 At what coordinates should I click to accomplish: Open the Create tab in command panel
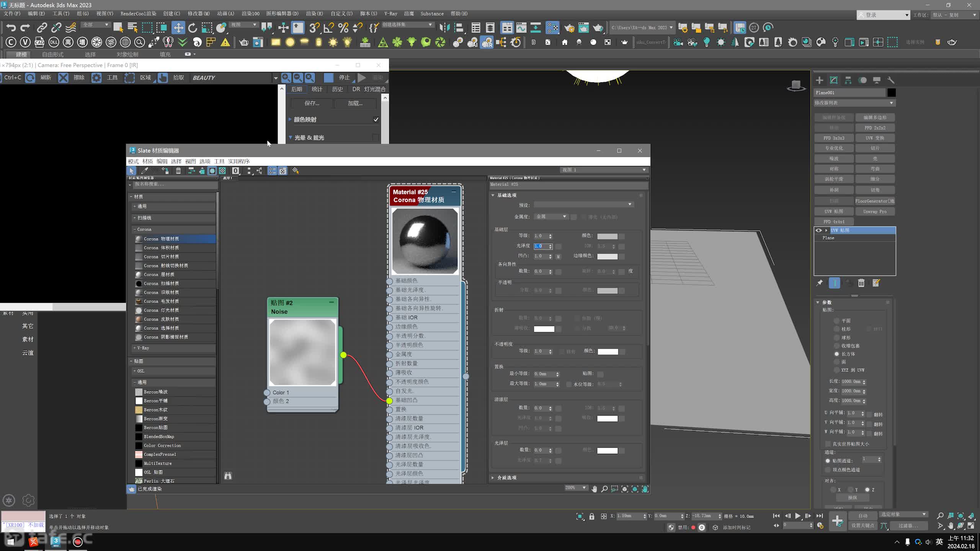pos(820,80)
